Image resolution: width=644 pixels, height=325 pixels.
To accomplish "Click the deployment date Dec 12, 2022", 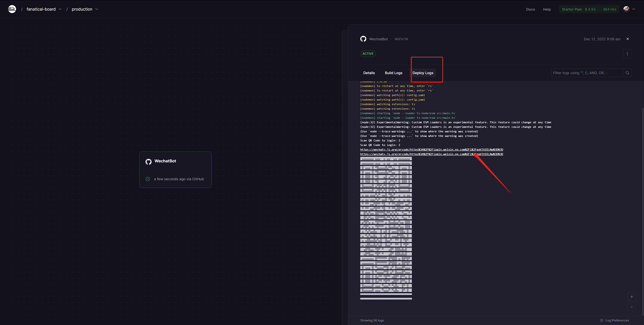I will pos(602,39).
